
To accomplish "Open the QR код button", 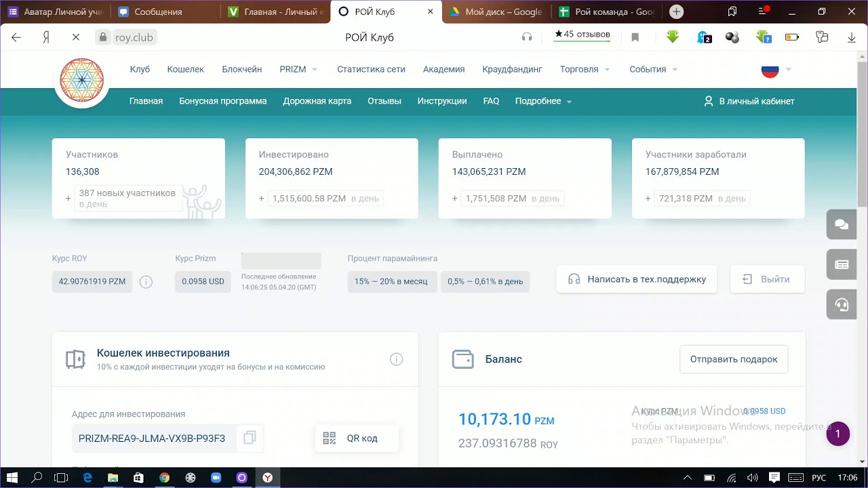I will [357, 438].
